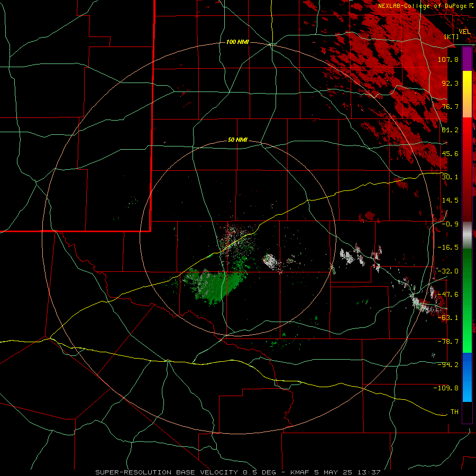
Task: Click the 50 NMI range ring label
Action: click(237, 140)
